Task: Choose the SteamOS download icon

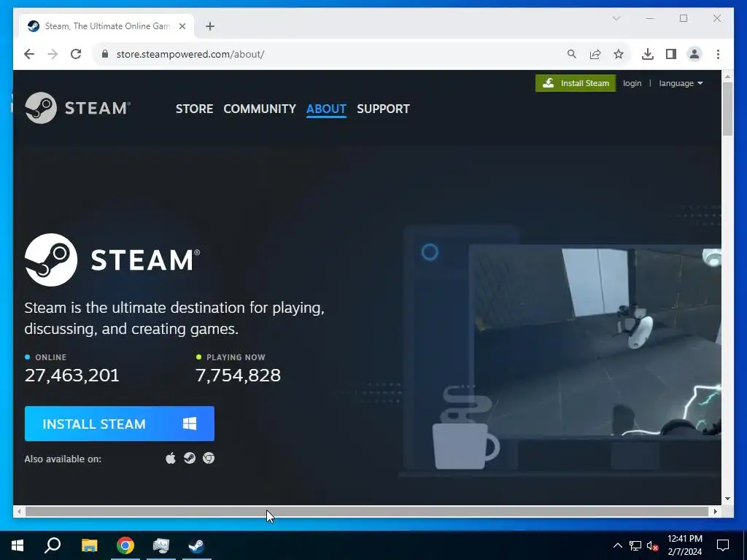Action: click(190, 458)
